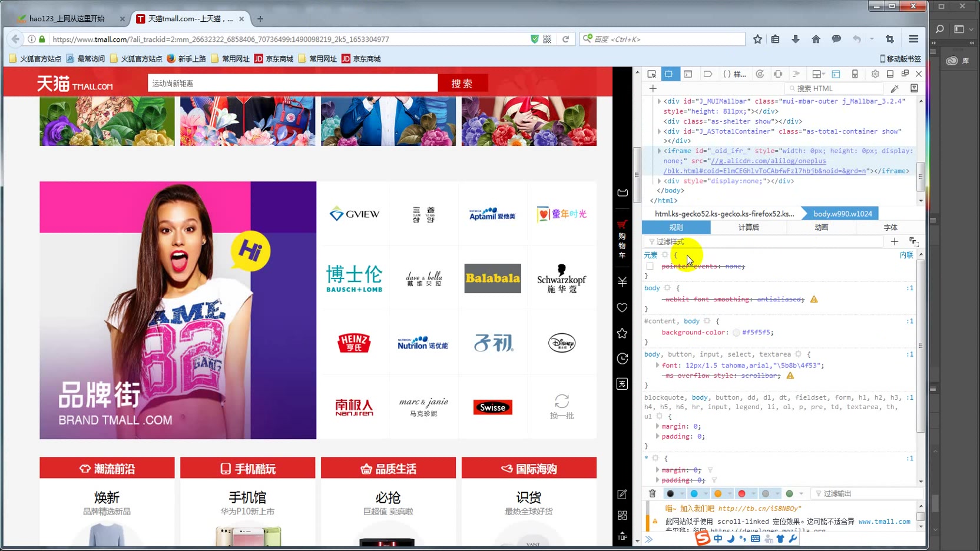Expand the _oid_ifr_ iframe node

[x=659, y=151]
